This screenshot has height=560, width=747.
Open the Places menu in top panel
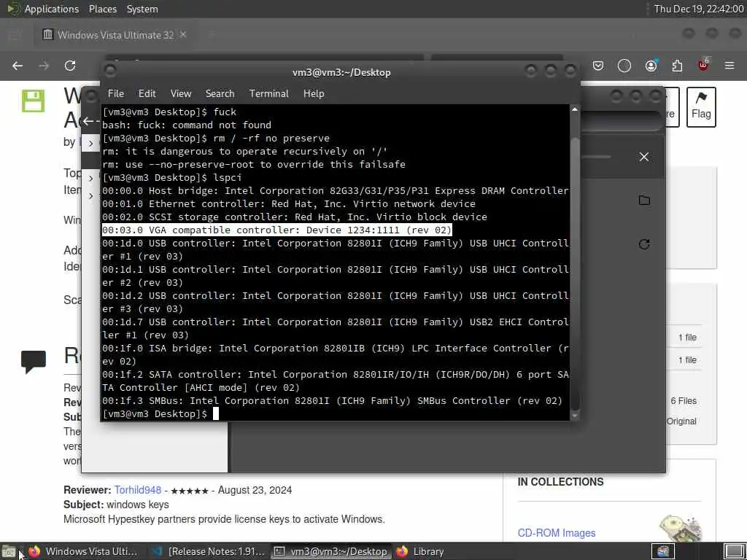103,9
